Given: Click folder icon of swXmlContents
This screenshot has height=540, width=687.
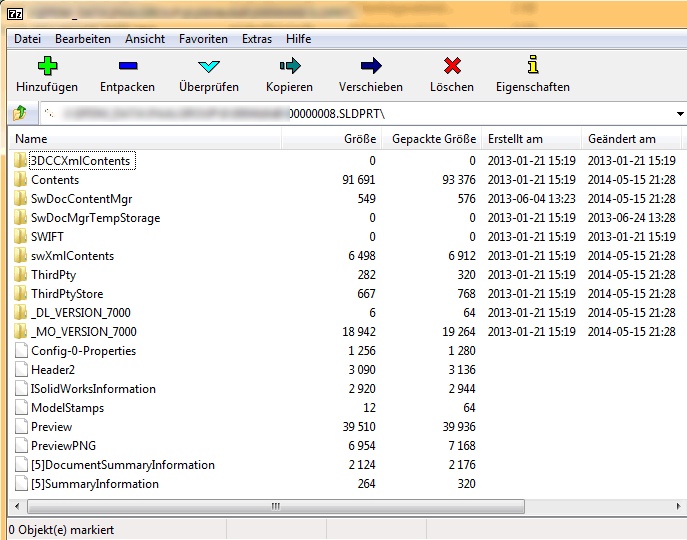Looking at the screenshot, I should (x=20, y=256).
